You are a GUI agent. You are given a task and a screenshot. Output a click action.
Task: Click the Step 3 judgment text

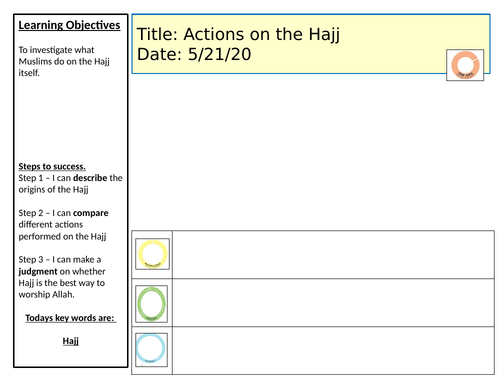coord(62,277)
